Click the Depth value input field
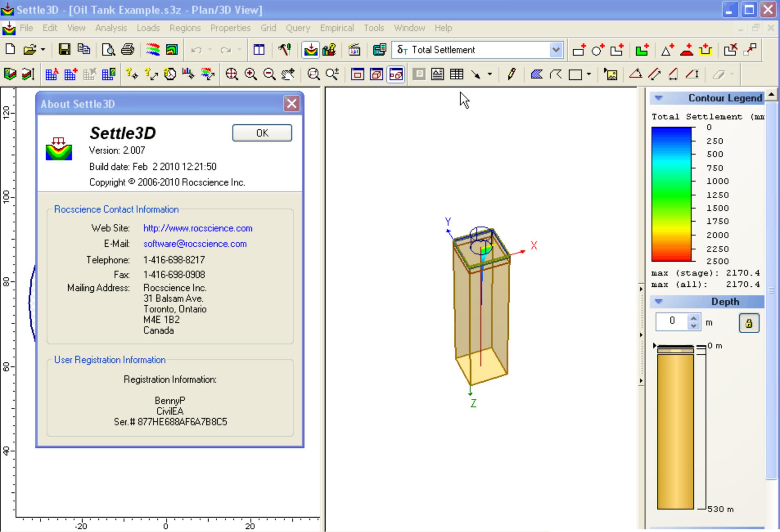Image resolution: width=780 pixels, height=532 pixels. [x=672, y=321]
